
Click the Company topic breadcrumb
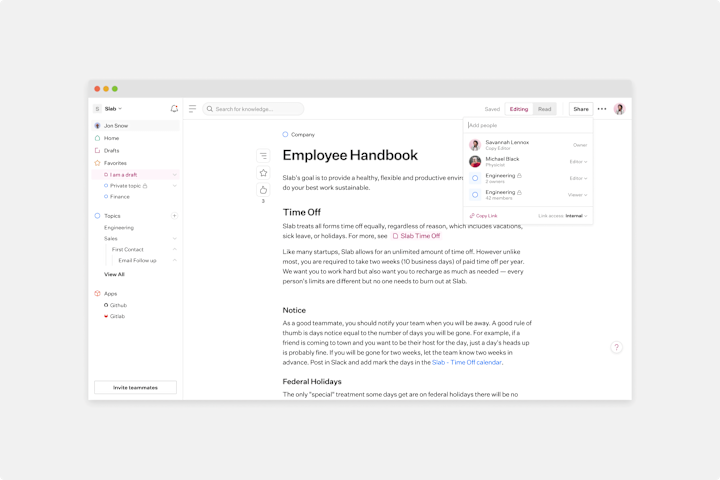[303, 135]
